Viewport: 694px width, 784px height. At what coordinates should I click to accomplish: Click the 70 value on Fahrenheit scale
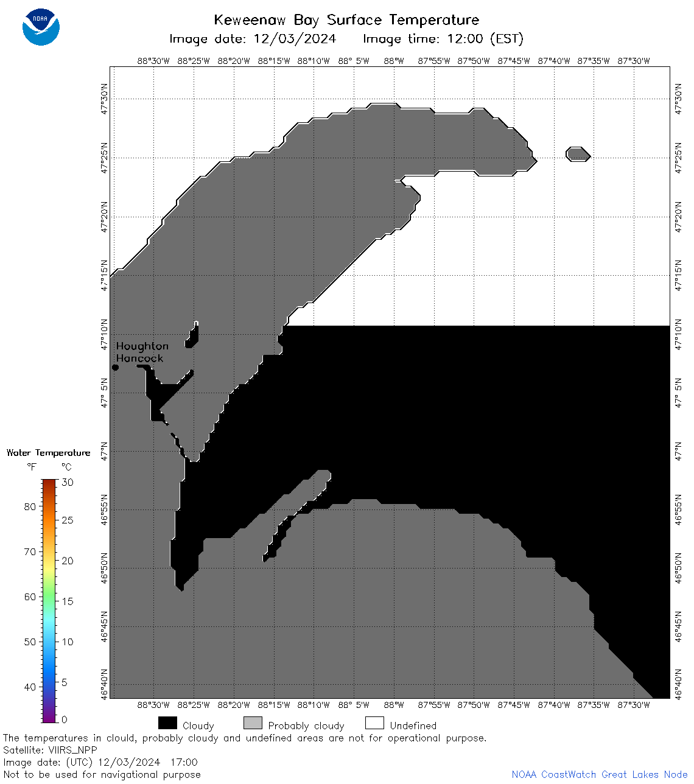tap(30, 551)
